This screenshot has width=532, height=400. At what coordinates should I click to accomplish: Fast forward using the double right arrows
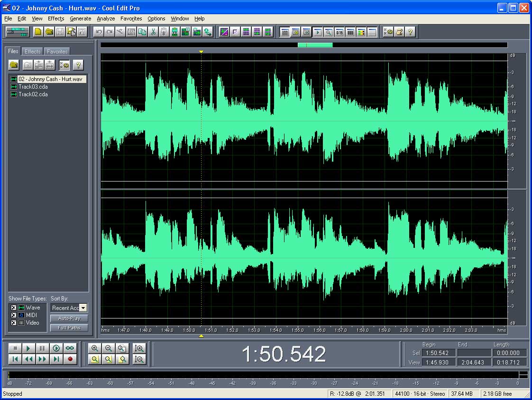[x=42, y=359]
